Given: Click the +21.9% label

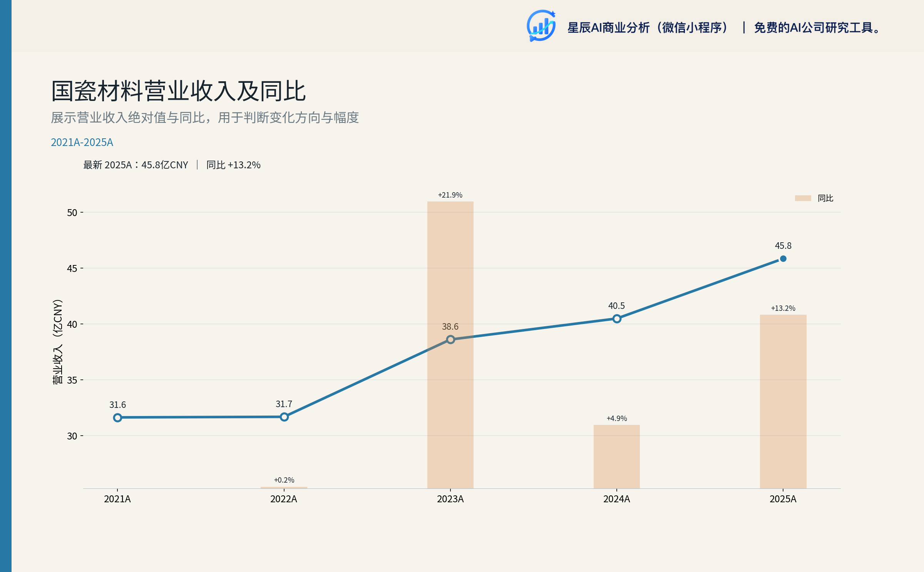Looking at the screenshot, I should click(450, 195).
